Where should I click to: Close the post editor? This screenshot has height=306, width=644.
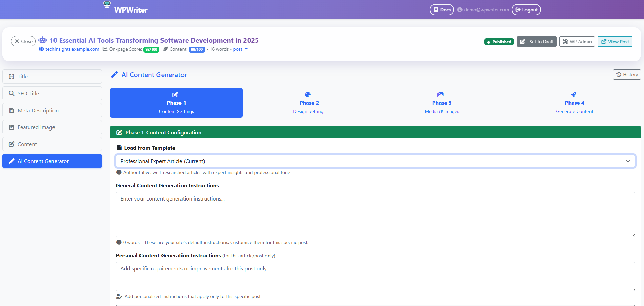coord(23,41)
